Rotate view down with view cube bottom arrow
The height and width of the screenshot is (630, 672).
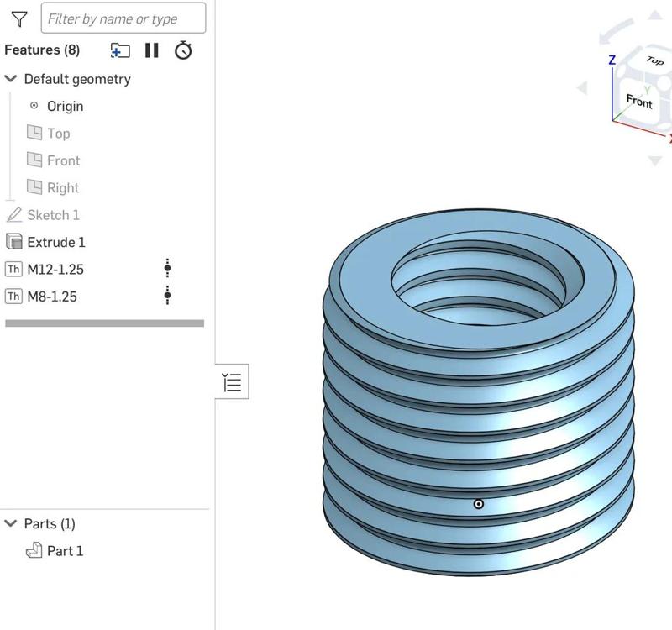[x=655, y=161]
